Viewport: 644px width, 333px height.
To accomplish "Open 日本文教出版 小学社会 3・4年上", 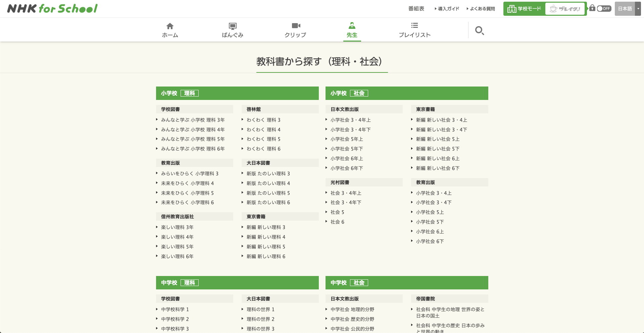I will [350, 120].
